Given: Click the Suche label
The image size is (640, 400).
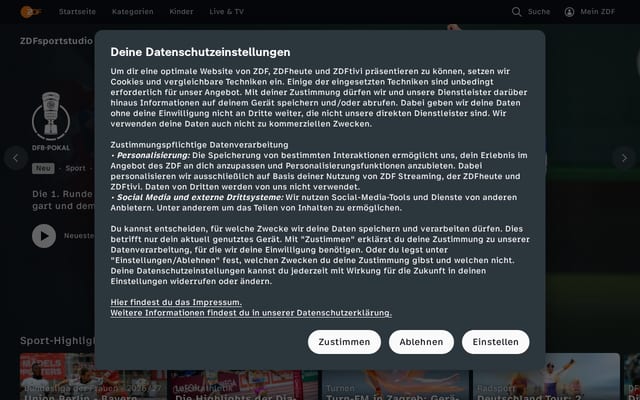Looking at the screenshot, I should point(539,12).
